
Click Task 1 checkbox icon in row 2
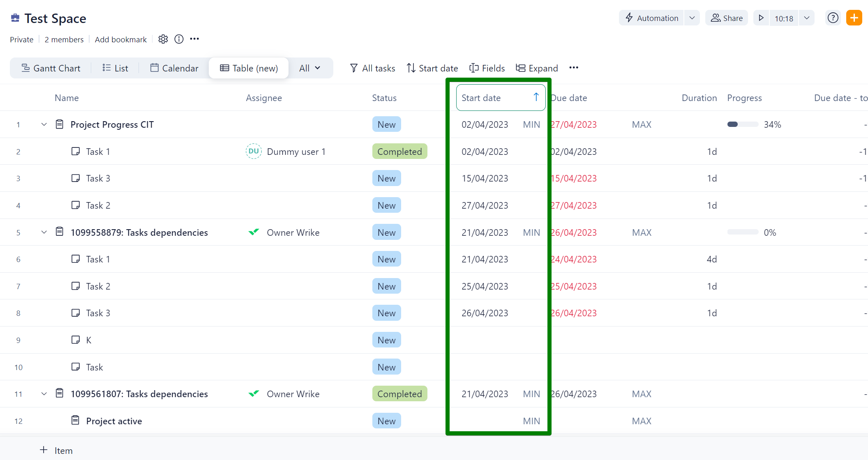pyautogui.click(x=76, y=151)
